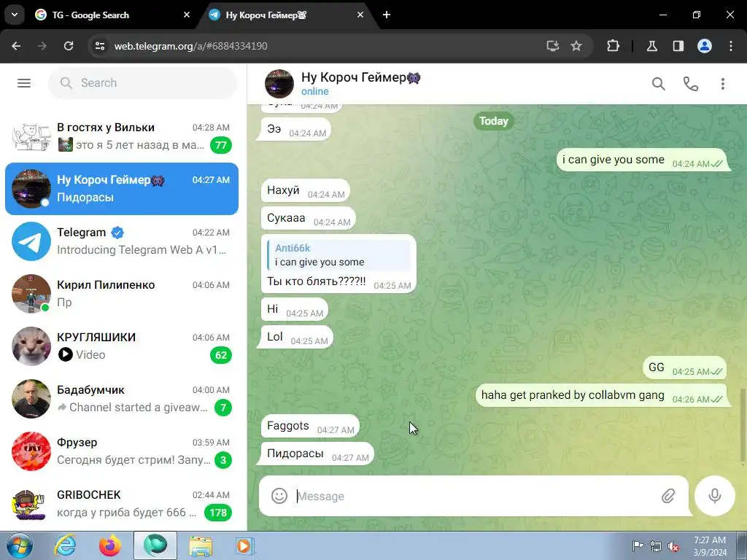747x560 pixels.
Task: Click the 'Faggots' message bubble
Action: pos(310,426)
